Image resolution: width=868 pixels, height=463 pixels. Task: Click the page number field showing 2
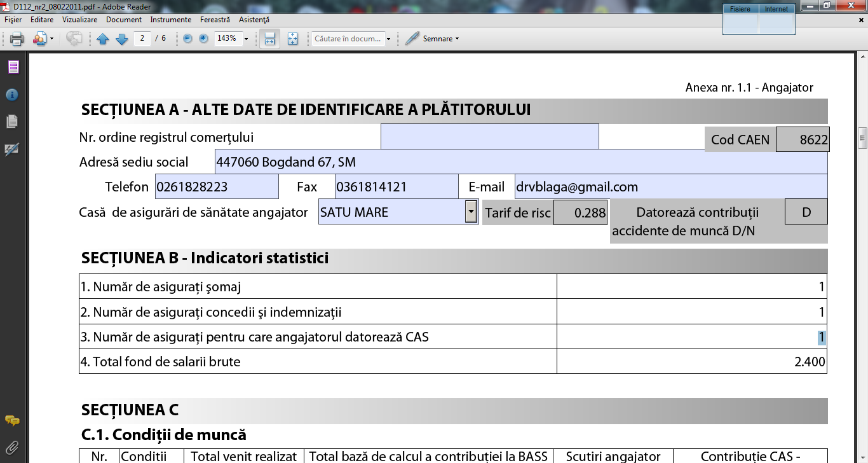(x=142, y=38)
